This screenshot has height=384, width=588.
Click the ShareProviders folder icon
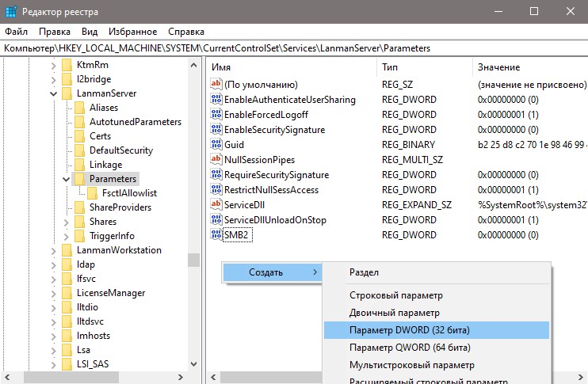click(x=80, y=207)
